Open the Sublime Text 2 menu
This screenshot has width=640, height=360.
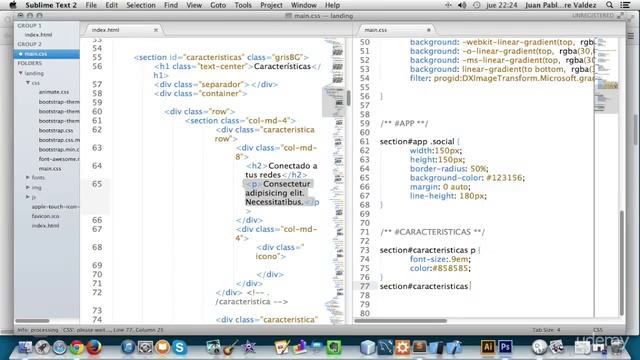(x=51, y=5)
